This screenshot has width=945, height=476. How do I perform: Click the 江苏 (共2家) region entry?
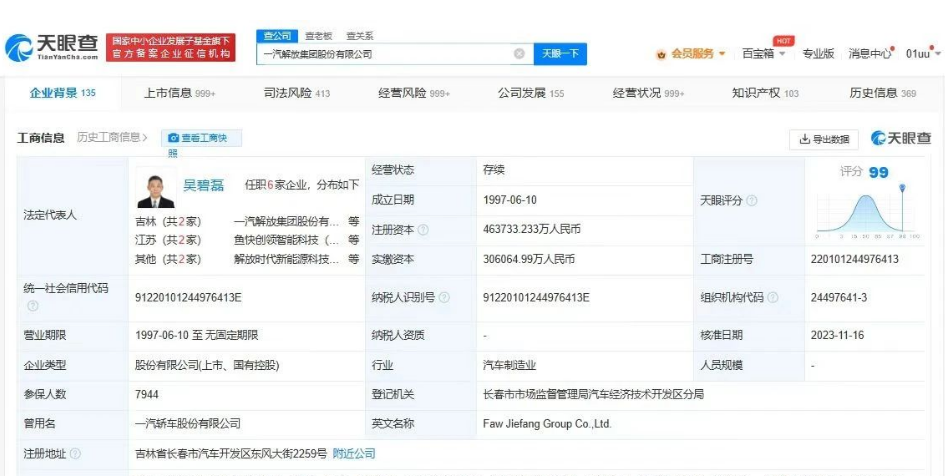[x=168, y=240]
